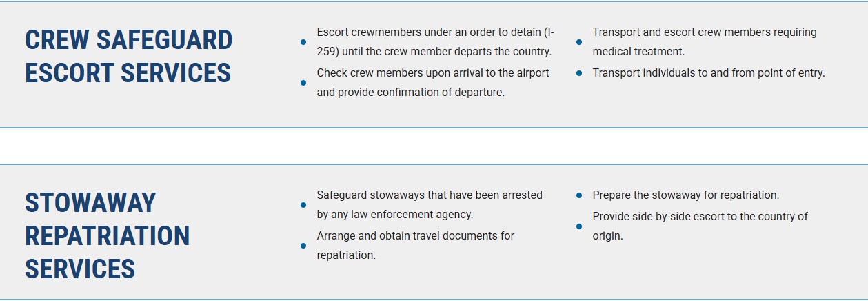Click the bullet beside "Escort crewmembers under an order"
Viewport: 868px width, 301px height.
pyautogui.click(x=303, y=42)
